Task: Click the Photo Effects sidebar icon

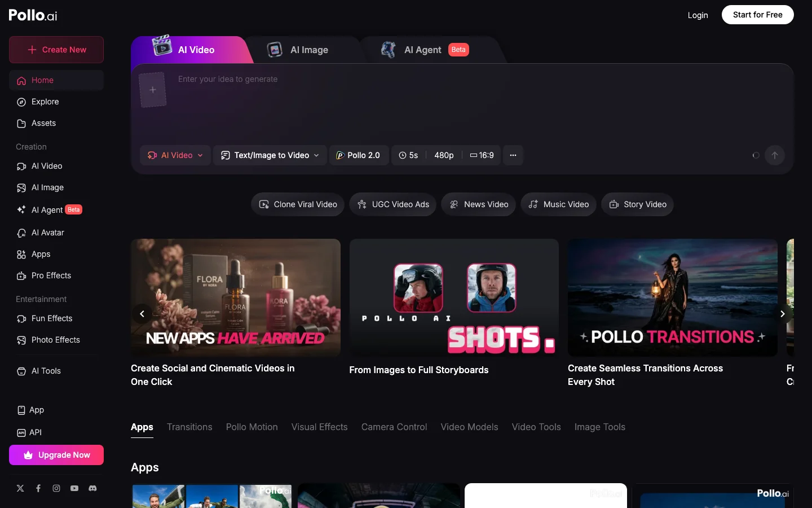Action: tap(21, 340)
